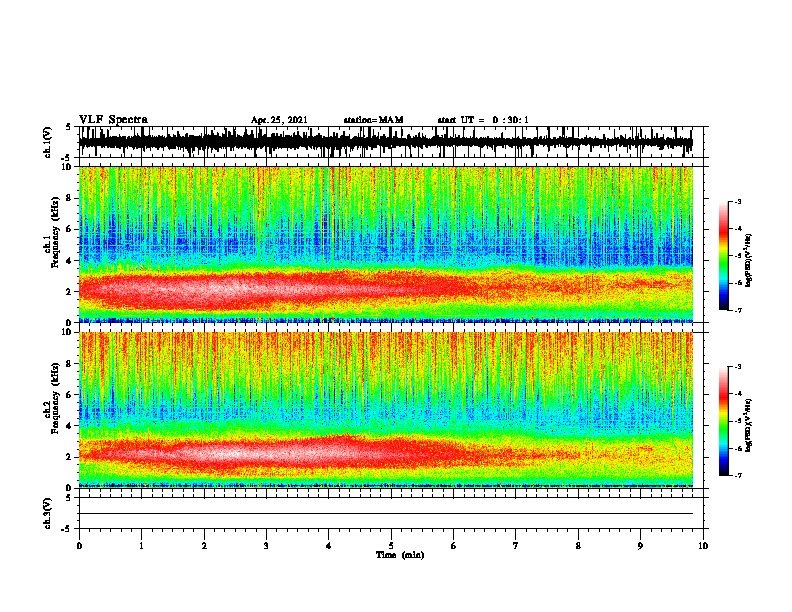The width and height of the screenshot is (792, 612).
Task: Click the flat ch.3 voltage trace line
Action: tap(385, 514)
